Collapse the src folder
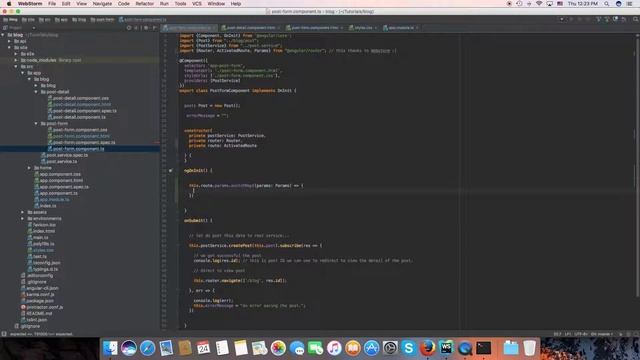 point(16,67)
